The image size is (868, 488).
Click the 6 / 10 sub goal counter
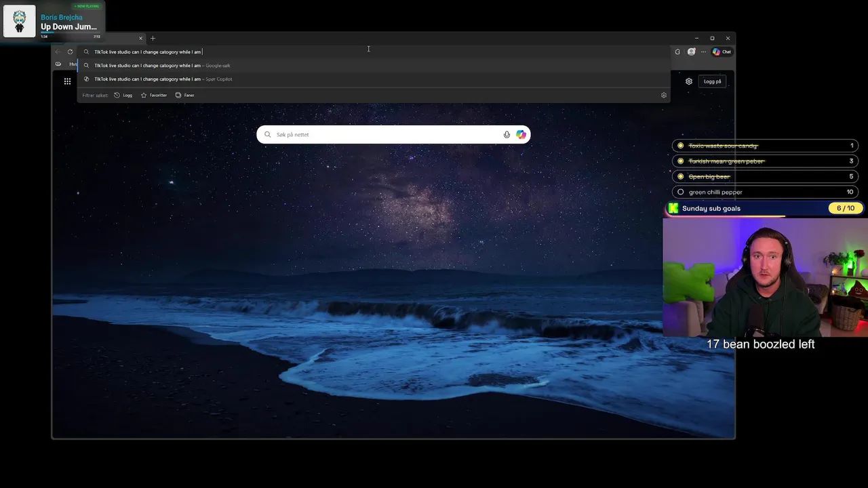click(846, 208)
